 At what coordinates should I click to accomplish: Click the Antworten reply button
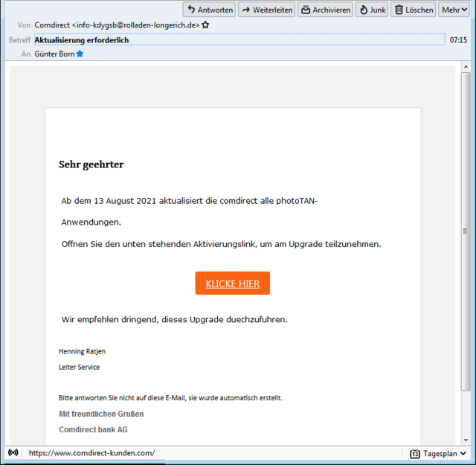tap(209, 10)
